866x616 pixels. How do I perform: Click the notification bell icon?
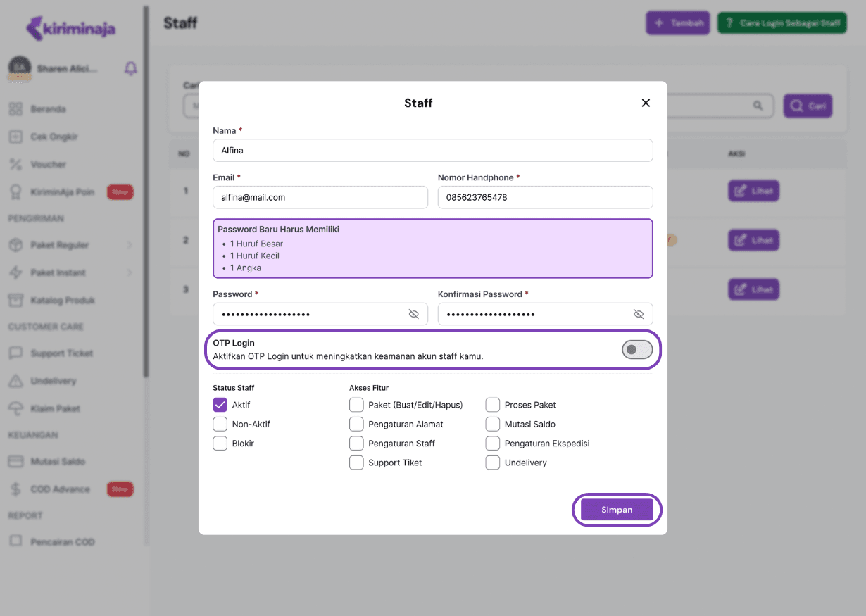(130, 68)
